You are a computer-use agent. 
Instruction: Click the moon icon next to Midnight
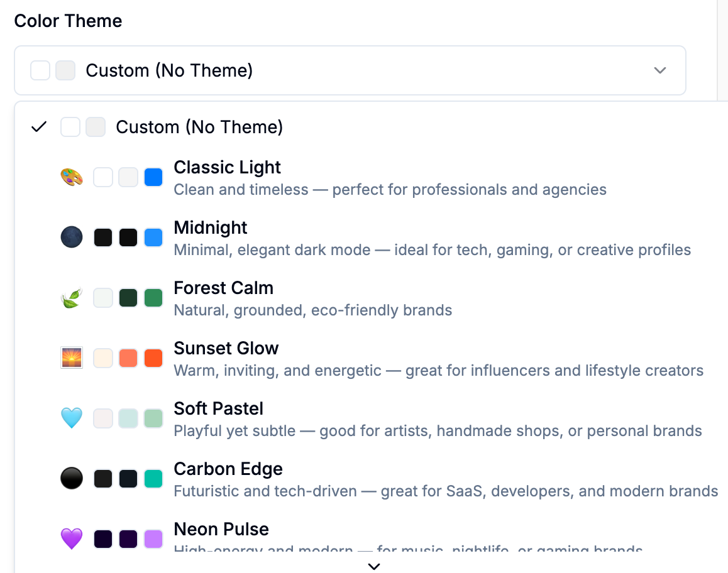pyautogui.click(x=72, y=237)
